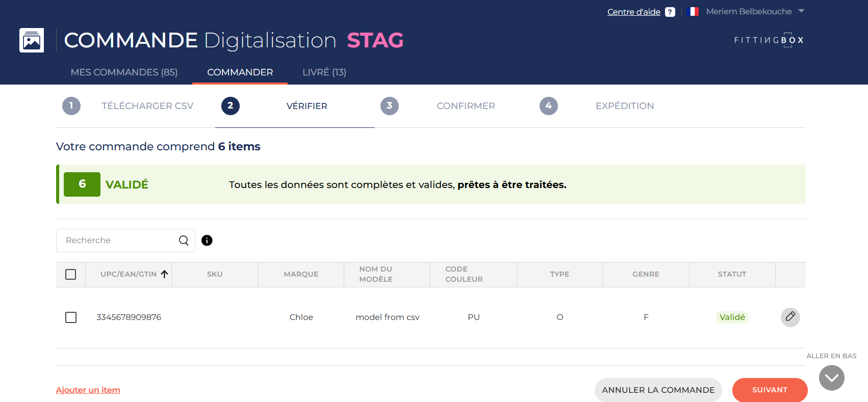Focus the Recherche search field

coord(120,240)
